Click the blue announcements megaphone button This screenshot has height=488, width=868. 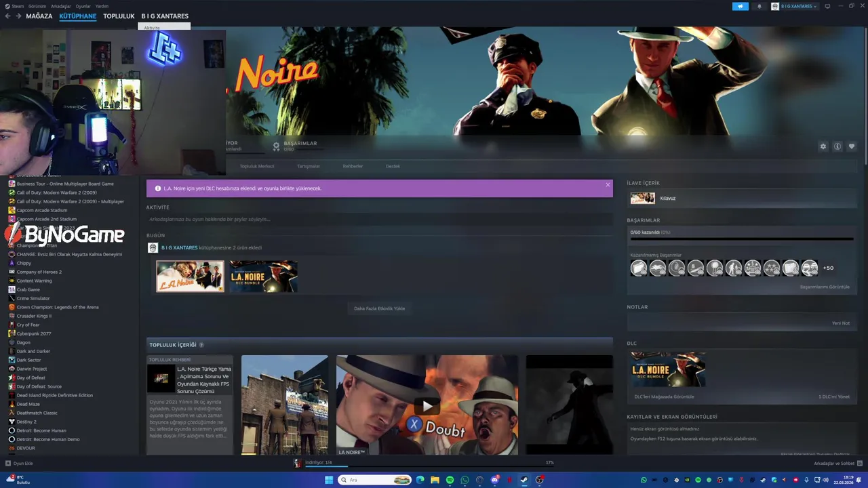tap(741, 6)
